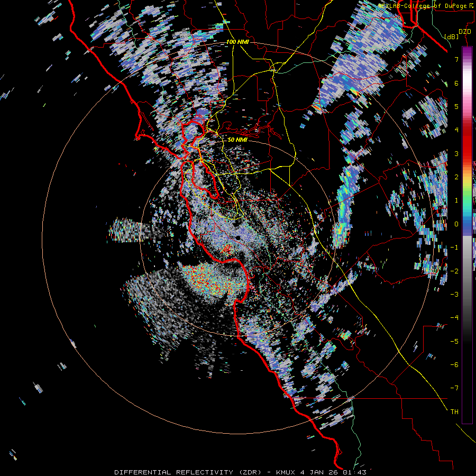This screenshot has height=476, width=476.
Task: Click the -3 value on the color scale
Action: [x=454, y=295]
